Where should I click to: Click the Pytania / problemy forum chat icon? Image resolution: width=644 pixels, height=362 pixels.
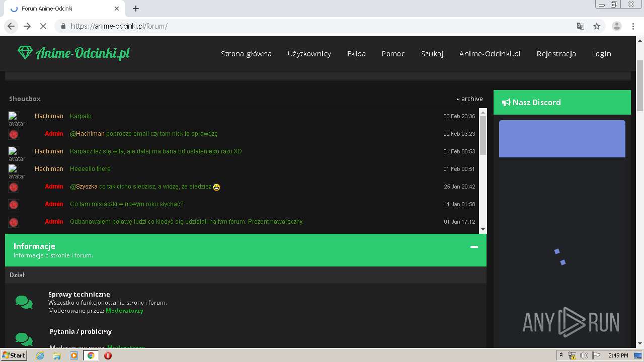24,339
